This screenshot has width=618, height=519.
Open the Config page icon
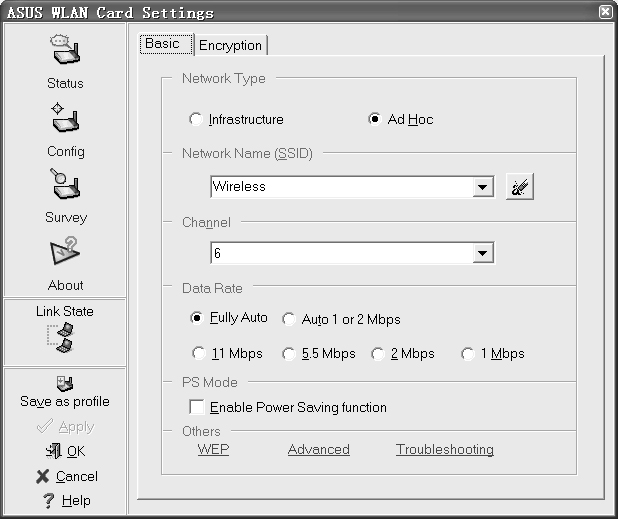(x=65, y=121)
